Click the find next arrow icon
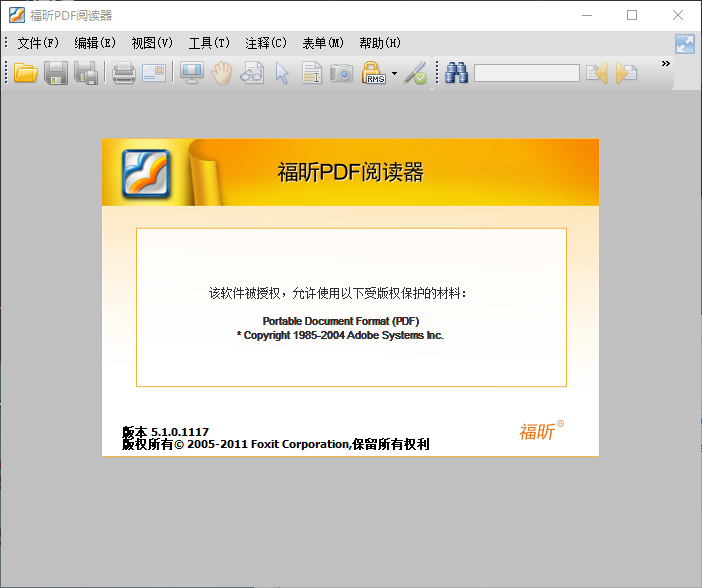702x588 pixels. pos(626,73)
